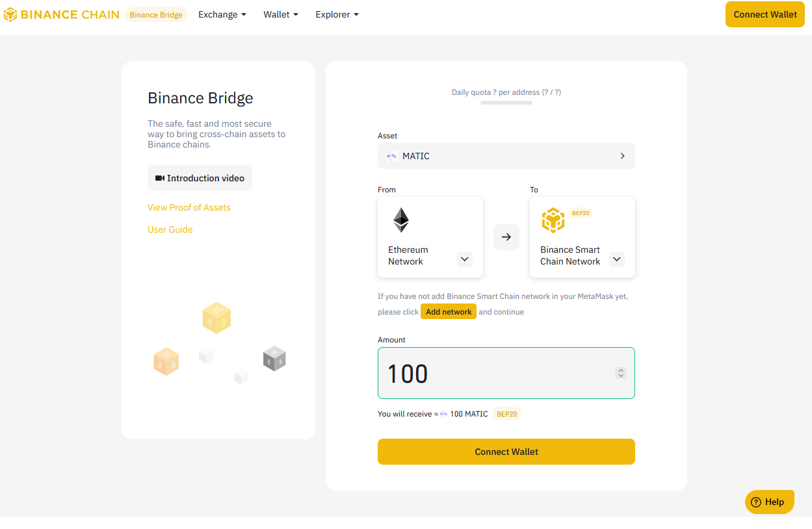Image resolution: width=812 pixels, height=529 pixels.
Task: Click into the Amount input field
Action: [x=494, y=373]
